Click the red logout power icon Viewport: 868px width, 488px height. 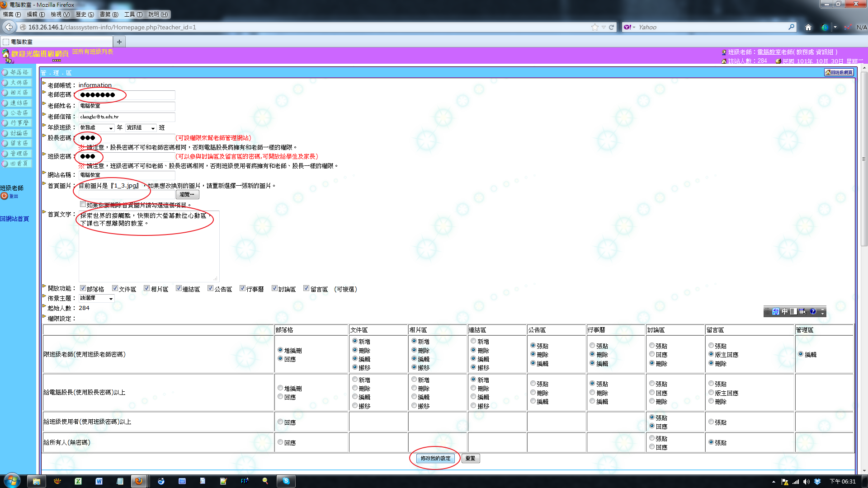click(5, 196)
